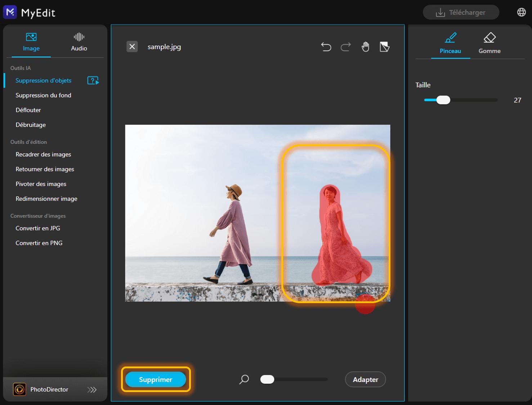
Task: Select the Pinceau brush tool
Action: pos(450,43)
